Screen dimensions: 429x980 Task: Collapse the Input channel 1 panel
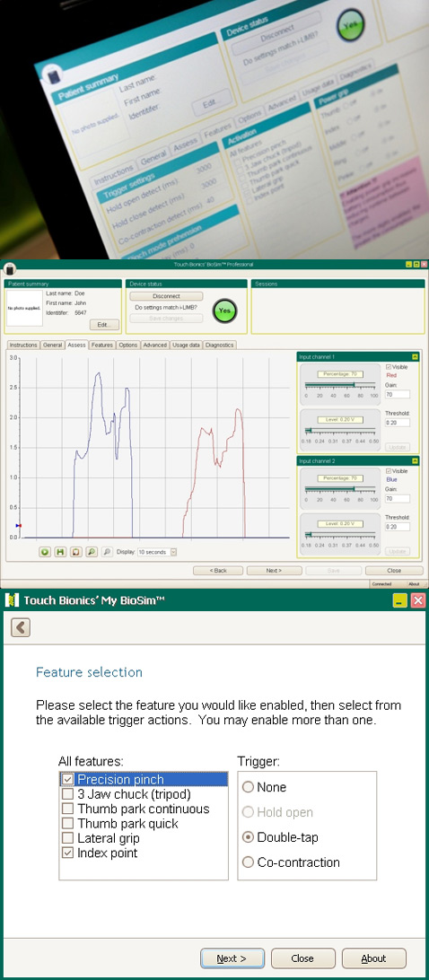click(415, 356)
